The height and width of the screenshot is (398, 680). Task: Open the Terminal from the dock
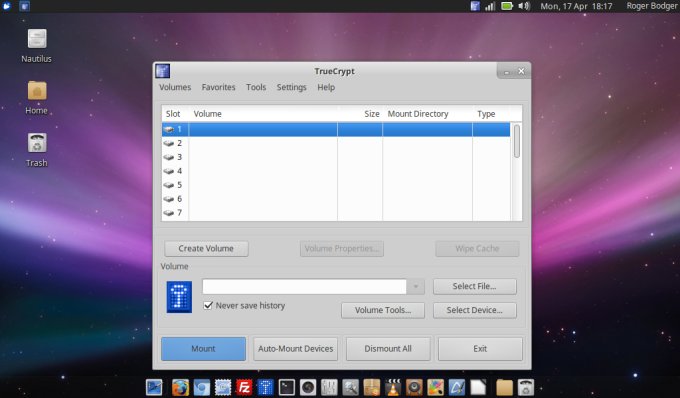(287, 387)
